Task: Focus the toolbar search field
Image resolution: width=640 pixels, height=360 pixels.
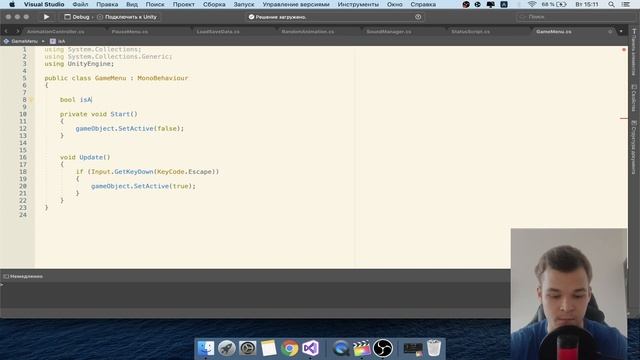Action: pos(575,17)
